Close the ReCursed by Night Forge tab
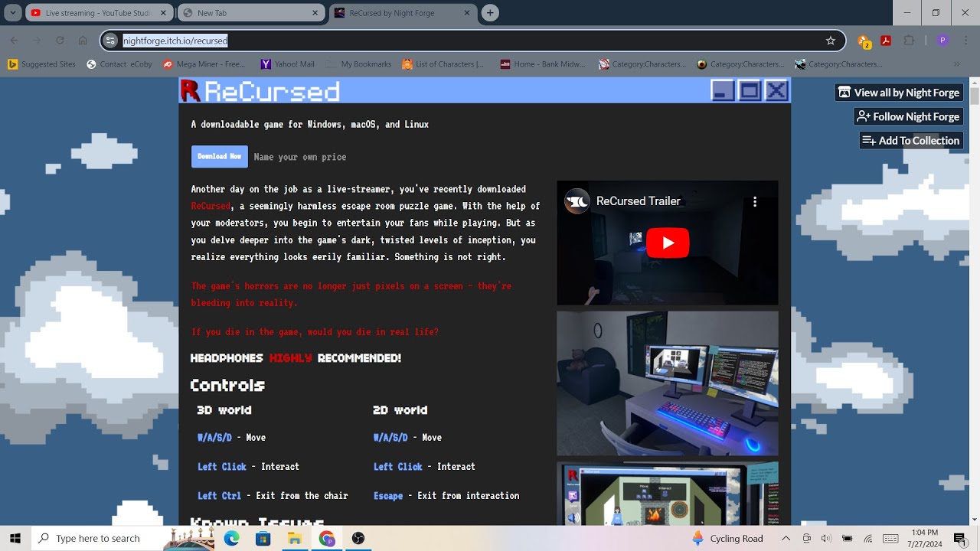This screenshot has width=980, height=551. click(468, 13)
